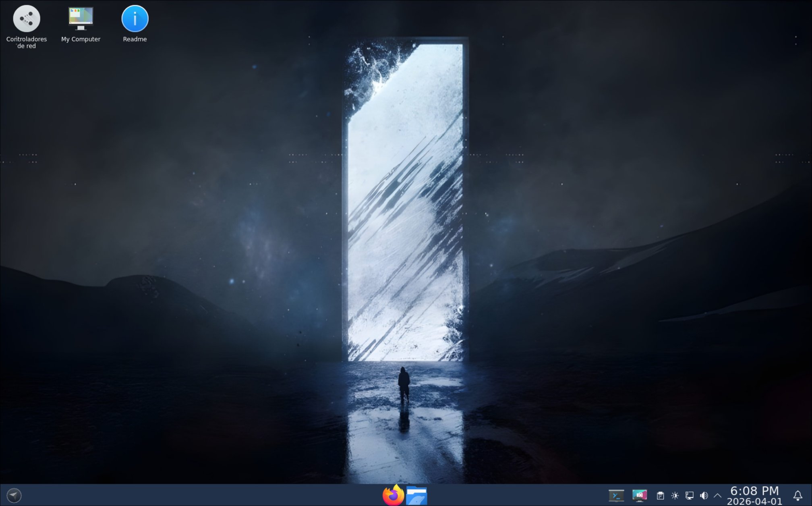Open brightness and color tray icon
The height and width of the screenshot is (506, 812).
pos(675,496)
